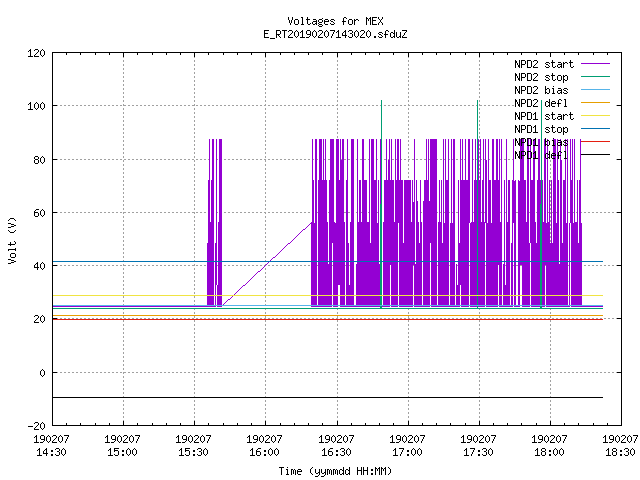Click the 'NPD1 start' legend label

pos(544,116)
